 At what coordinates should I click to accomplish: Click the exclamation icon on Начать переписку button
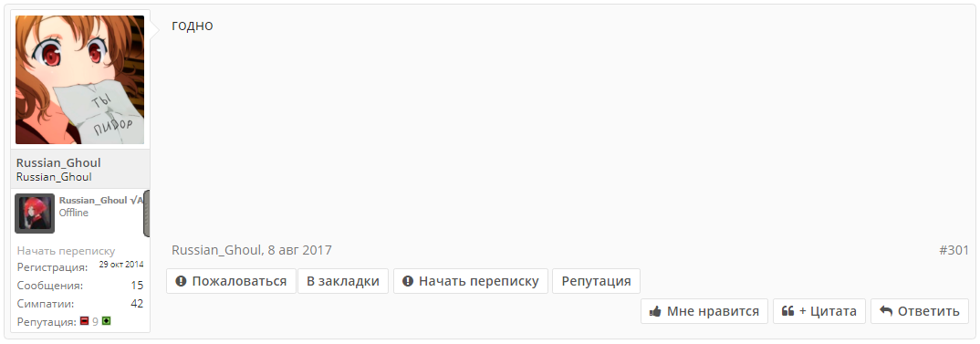click(x=408, y=281)
